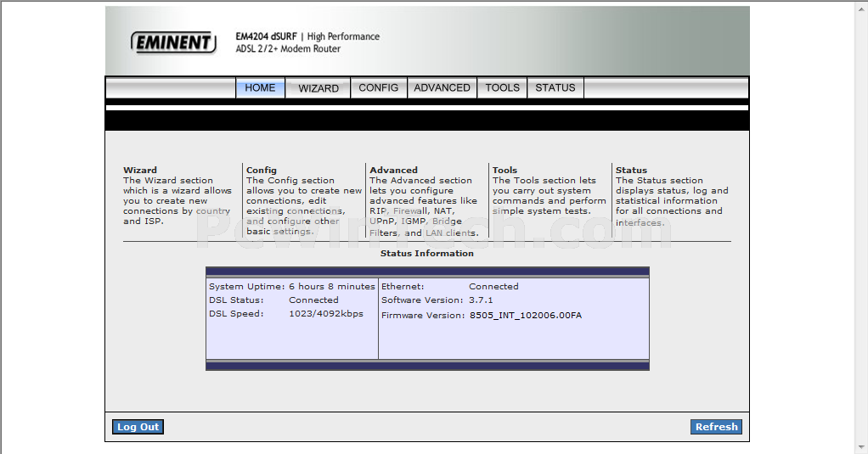Click the DSL Speed value 1023/4092kbps
This screenshot has height=454, width=868.
click(x=326, y=313)
